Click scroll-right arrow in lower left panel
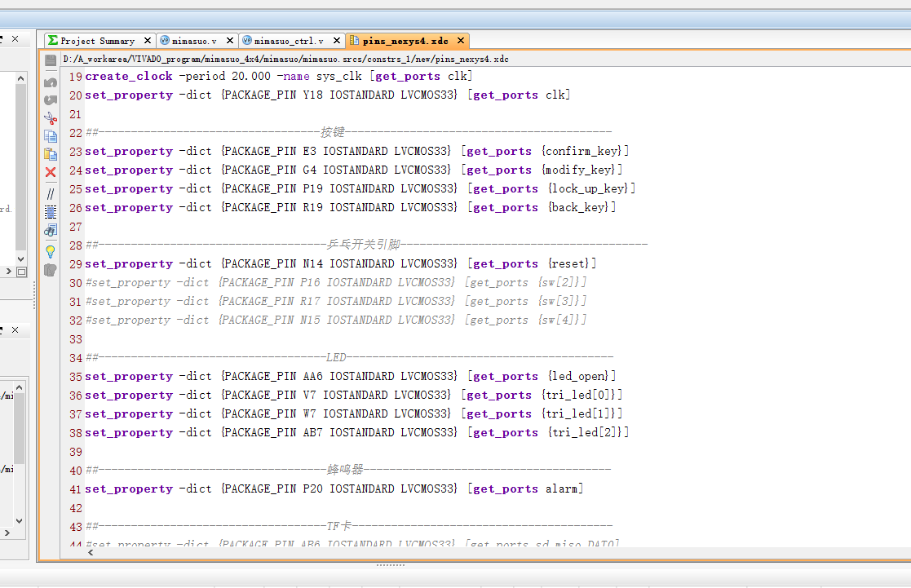This screenshot has height=588, width=911. point(7,533)
